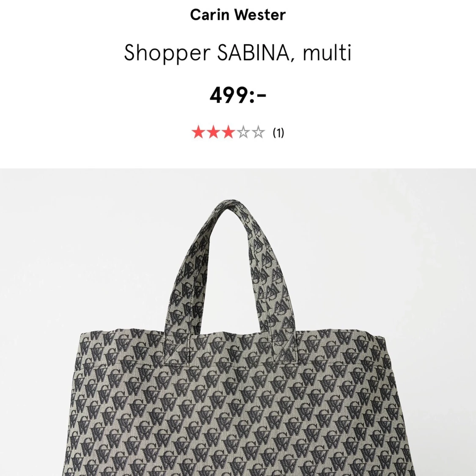Screen dimensions: 476x476
Task: Open the Carin Wester brand link
Action: (238, 14)
